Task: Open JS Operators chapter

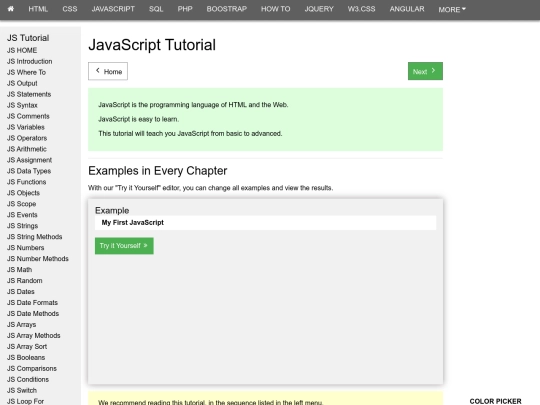Action: point(27,138)
